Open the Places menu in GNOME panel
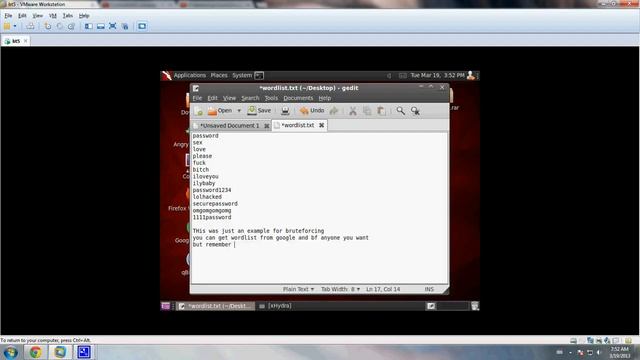This screenshot has height=360, width=640. point(219,76)
